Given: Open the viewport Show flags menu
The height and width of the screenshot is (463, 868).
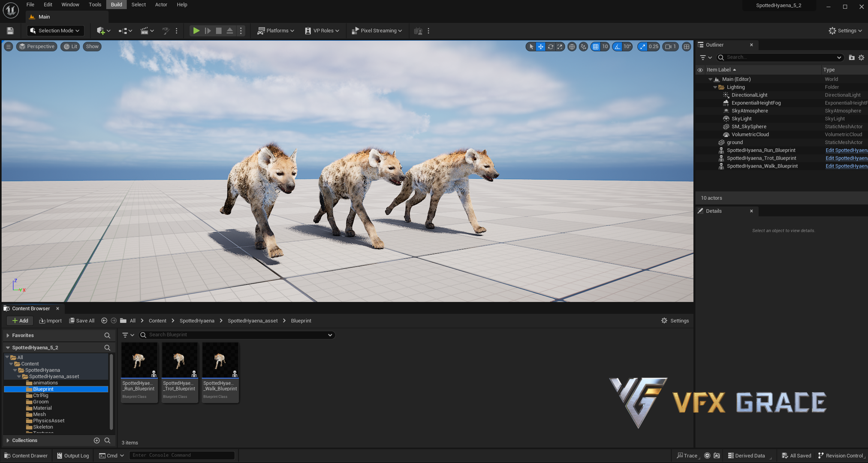Looking at the screenshot, I should (x=92, y=46).
